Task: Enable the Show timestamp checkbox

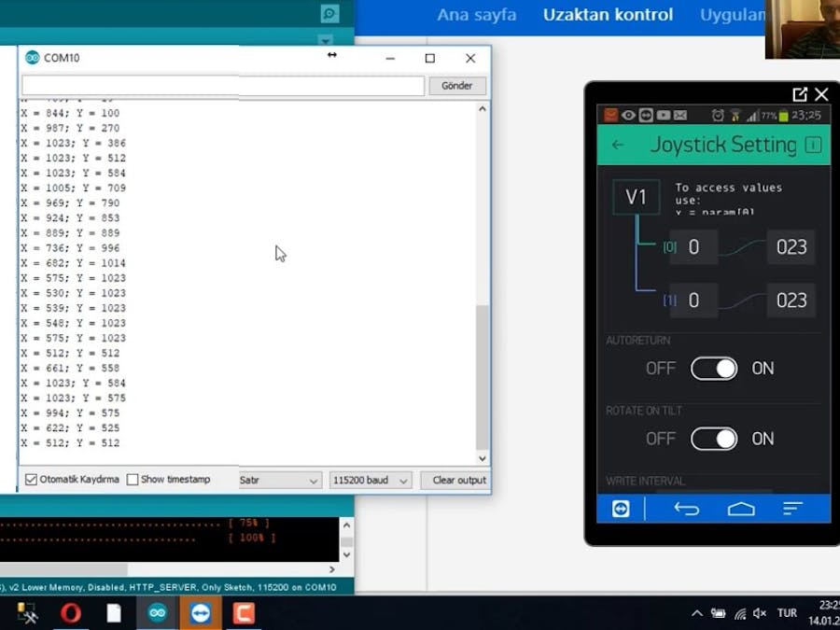Action: point(133,480)
